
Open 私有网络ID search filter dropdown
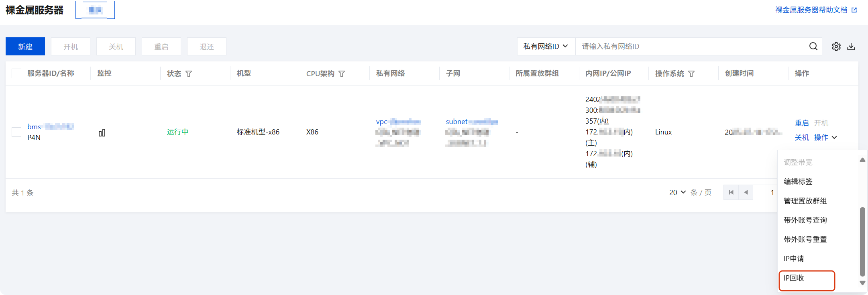click(546, 47)
